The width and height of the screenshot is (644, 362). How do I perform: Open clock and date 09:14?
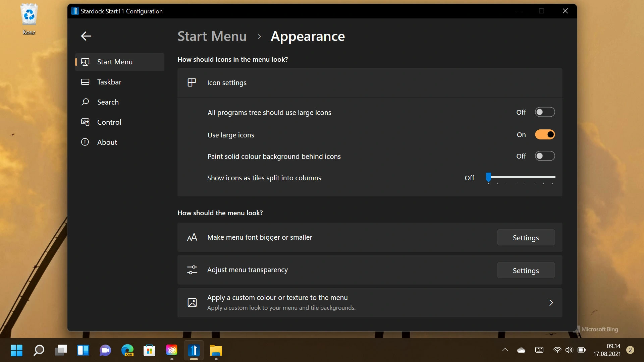click(607, 350)
